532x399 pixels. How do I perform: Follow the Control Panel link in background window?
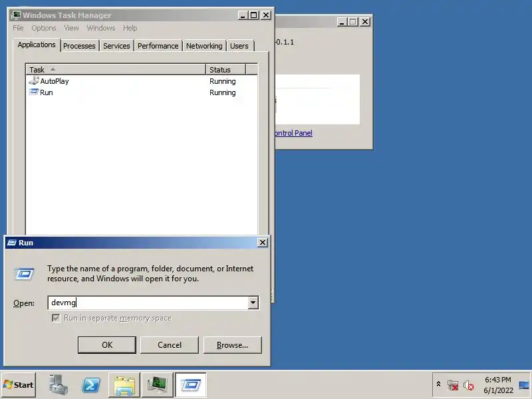pyautogui.click(x=293, y=133)
